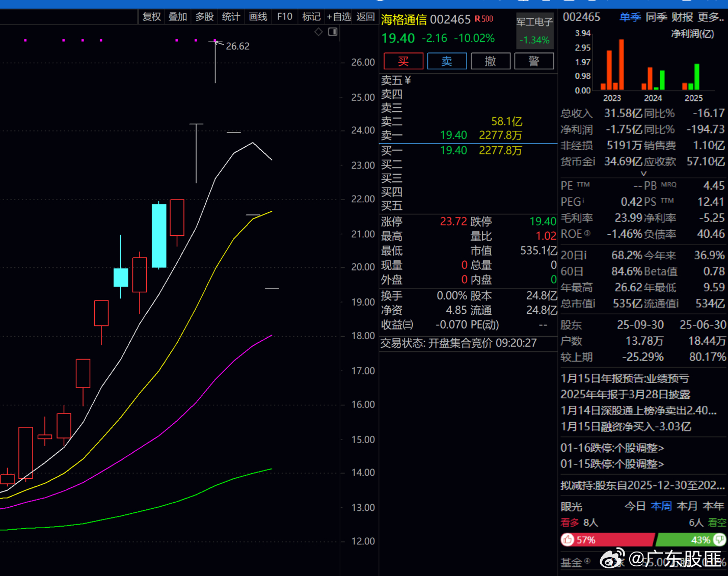Select the 画线 drawing tools item
This screenshot has width=728, height=576.
(258, 17)
